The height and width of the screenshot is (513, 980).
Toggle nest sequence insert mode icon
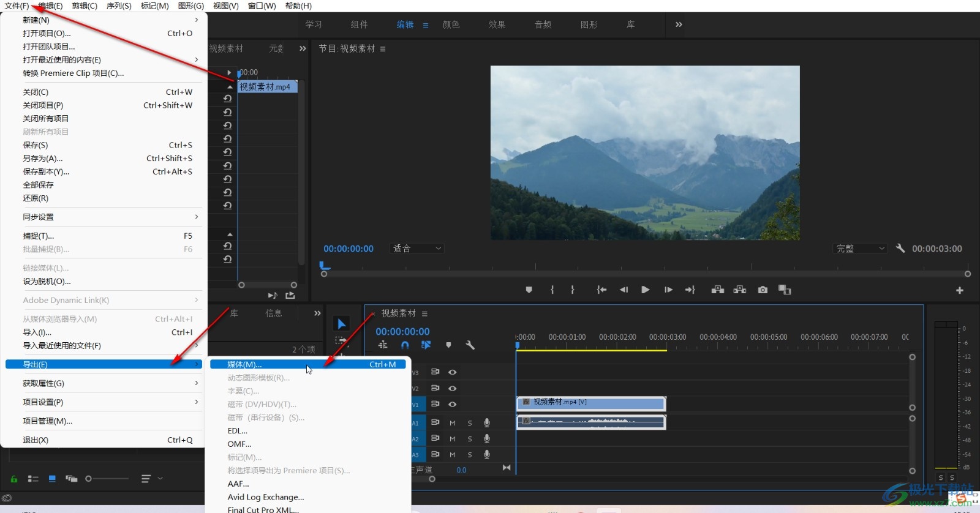pos(383,345)
